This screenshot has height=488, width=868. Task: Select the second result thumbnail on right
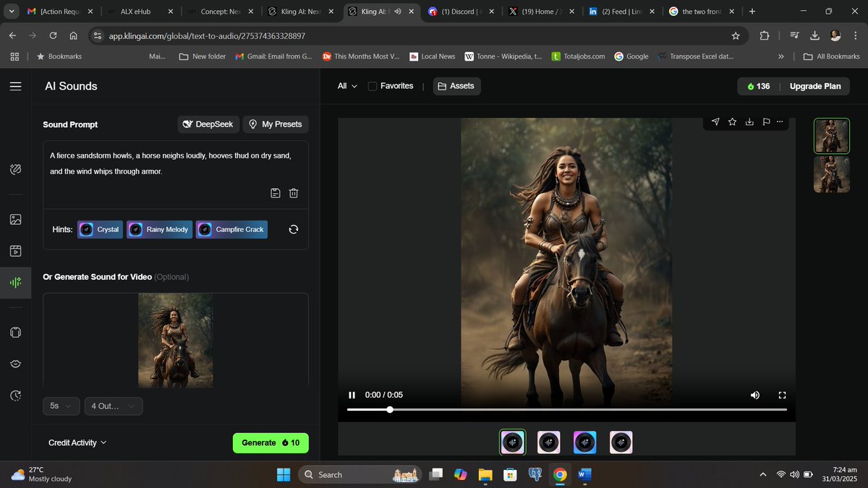click(x=832, y=174)
